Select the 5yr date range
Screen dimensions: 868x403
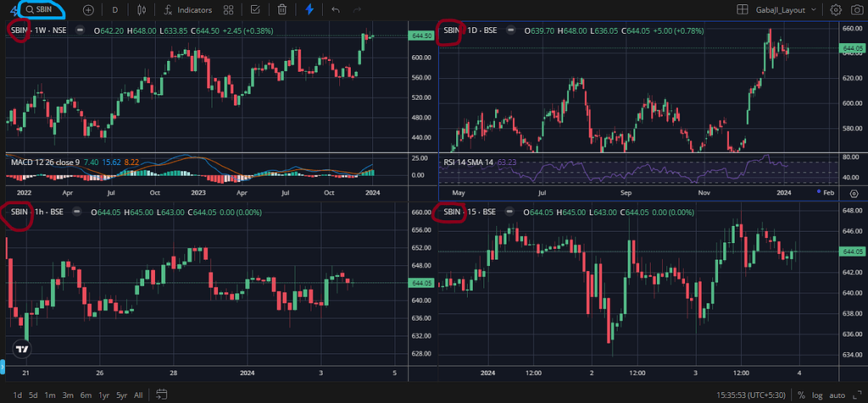point(122,395)
